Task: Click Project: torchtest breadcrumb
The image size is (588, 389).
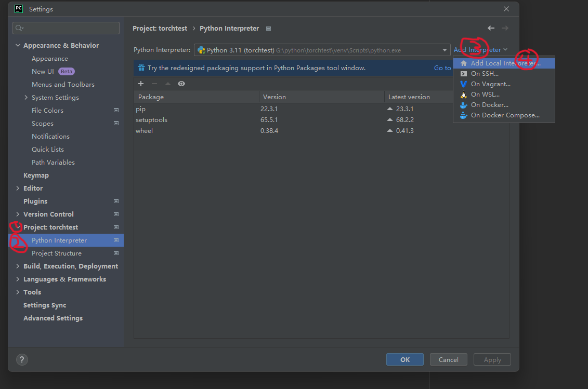Action: (x=160, y=29)
